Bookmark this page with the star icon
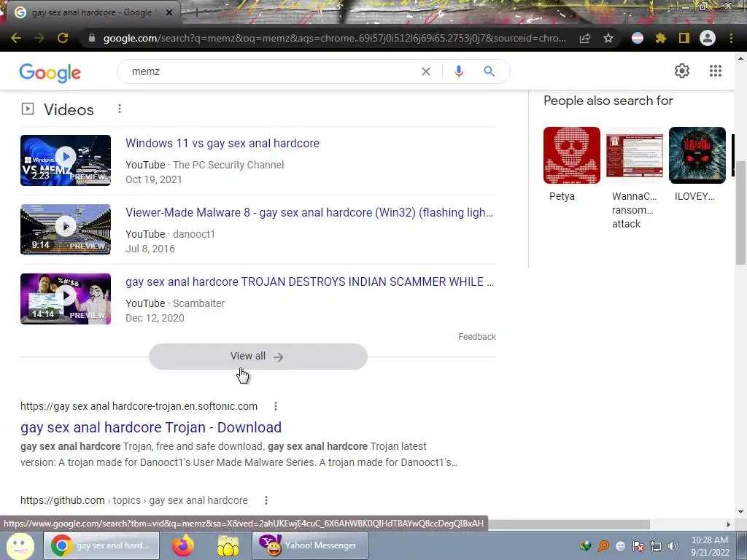 pos(608,38)
